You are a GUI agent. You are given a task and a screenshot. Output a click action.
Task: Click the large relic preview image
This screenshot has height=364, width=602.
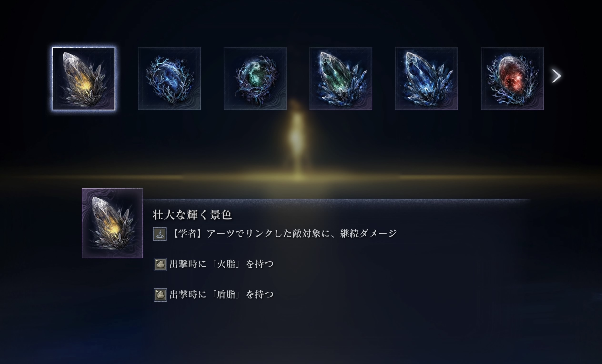tap(112, 223)
